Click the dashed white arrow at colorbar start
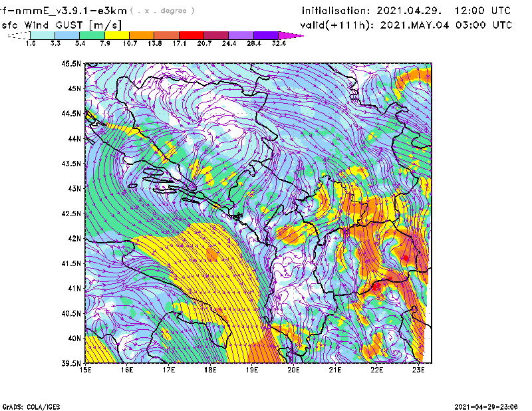The height and width of the screenshot is (411, 532). [x=19, y=35]
